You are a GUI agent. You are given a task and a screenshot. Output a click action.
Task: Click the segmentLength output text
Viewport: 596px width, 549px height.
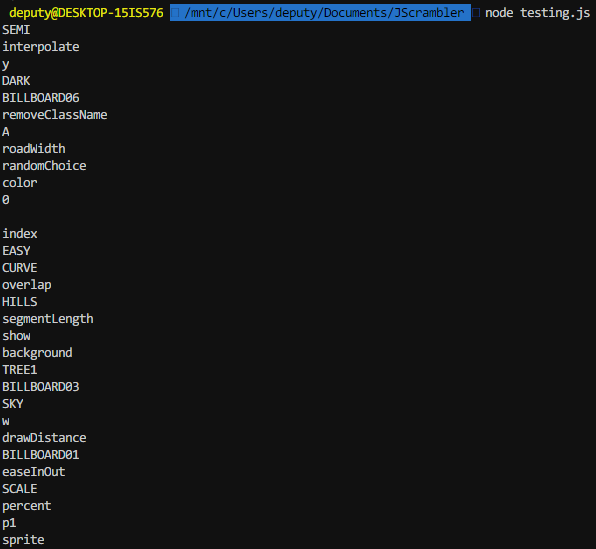click(x=48, y=319)
